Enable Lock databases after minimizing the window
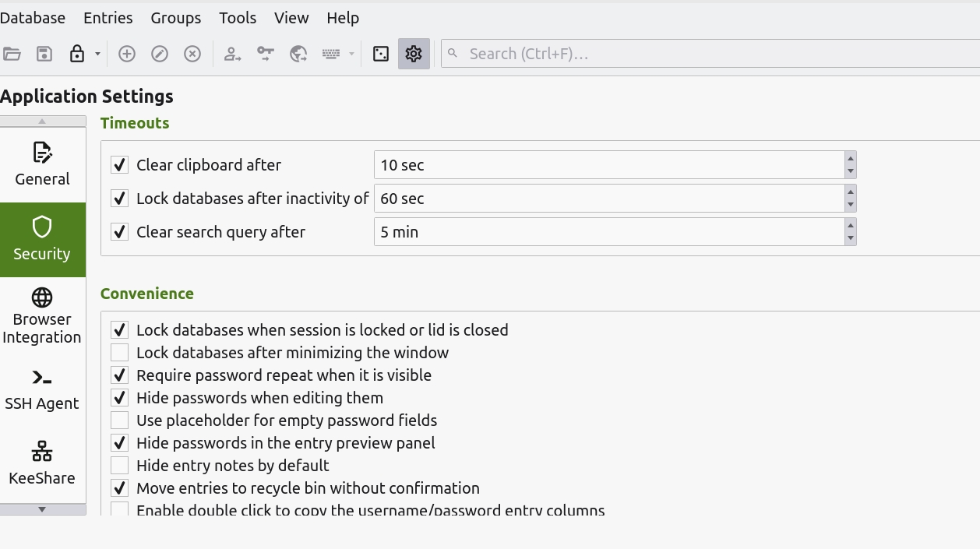Viewport: 980px width, 549px height. [x=119, y=352]
